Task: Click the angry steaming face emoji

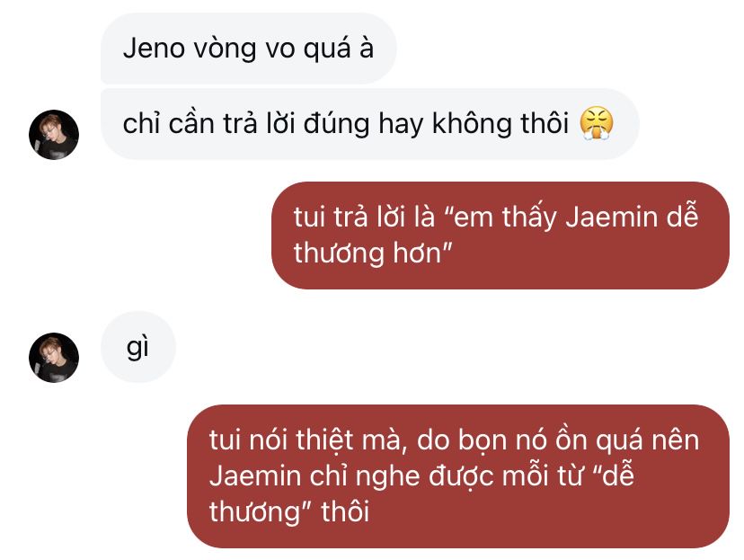Action: pyautogui.click(x=597, y=123)
